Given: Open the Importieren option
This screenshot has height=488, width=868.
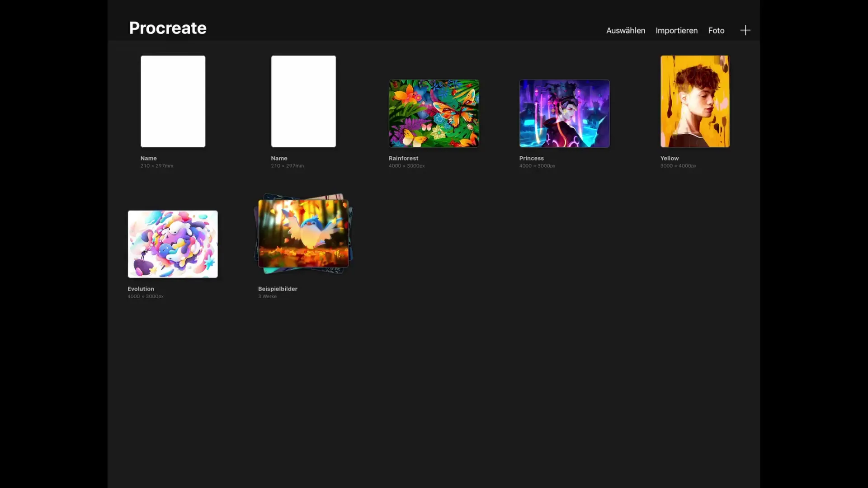Looking at the screenshot, I should tap(676, 30).
